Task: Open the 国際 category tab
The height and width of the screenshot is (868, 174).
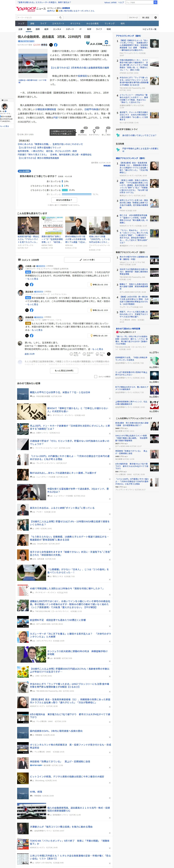Action: click(38, 29)
